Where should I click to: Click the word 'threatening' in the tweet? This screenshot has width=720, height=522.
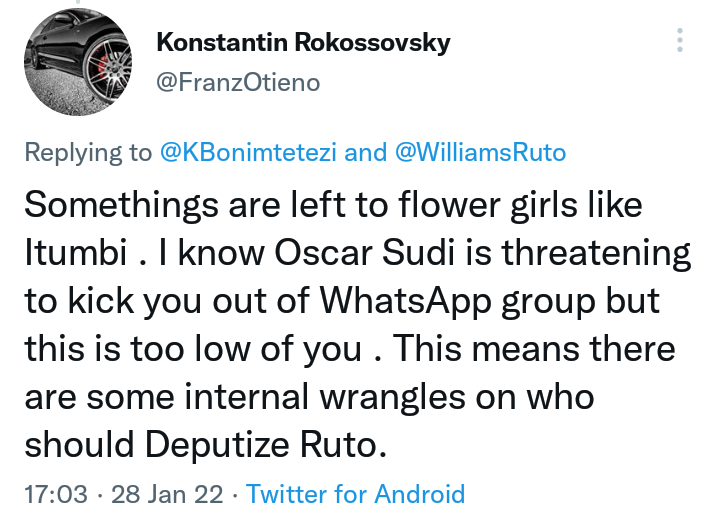[596, 253]
